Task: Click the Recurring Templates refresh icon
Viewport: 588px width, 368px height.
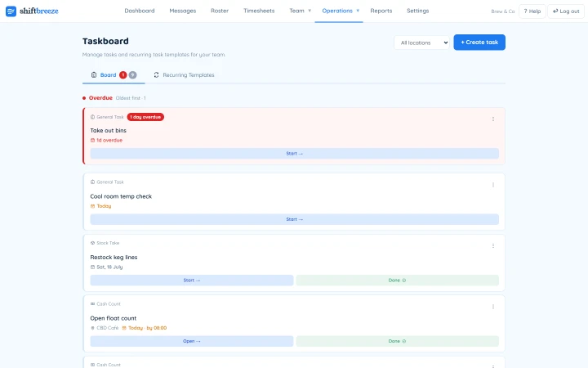Action: (156, 75)
